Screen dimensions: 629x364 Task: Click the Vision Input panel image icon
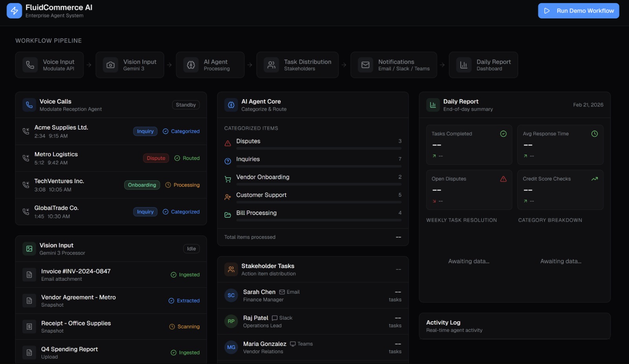(x=29, y=249)
